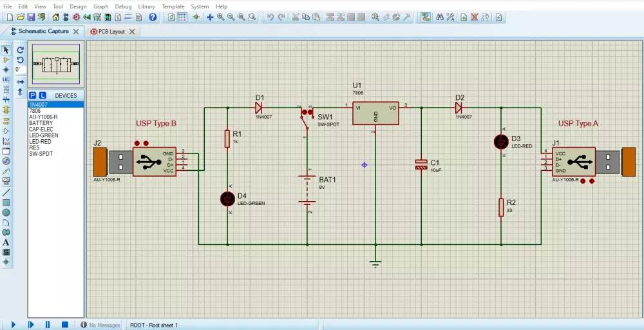Select CAP-ELEC in the devices list
Viewport: 644px width, 330px height.
pos(42,130)
